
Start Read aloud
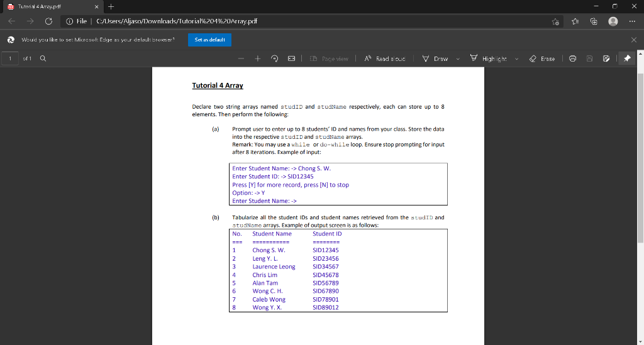click(x=385, y=58)
